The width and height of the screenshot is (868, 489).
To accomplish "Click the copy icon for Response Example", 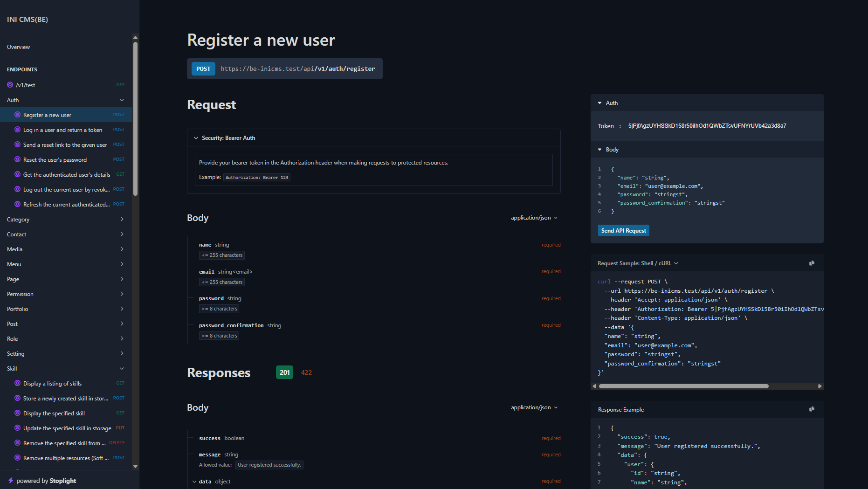I will (812, 409).
